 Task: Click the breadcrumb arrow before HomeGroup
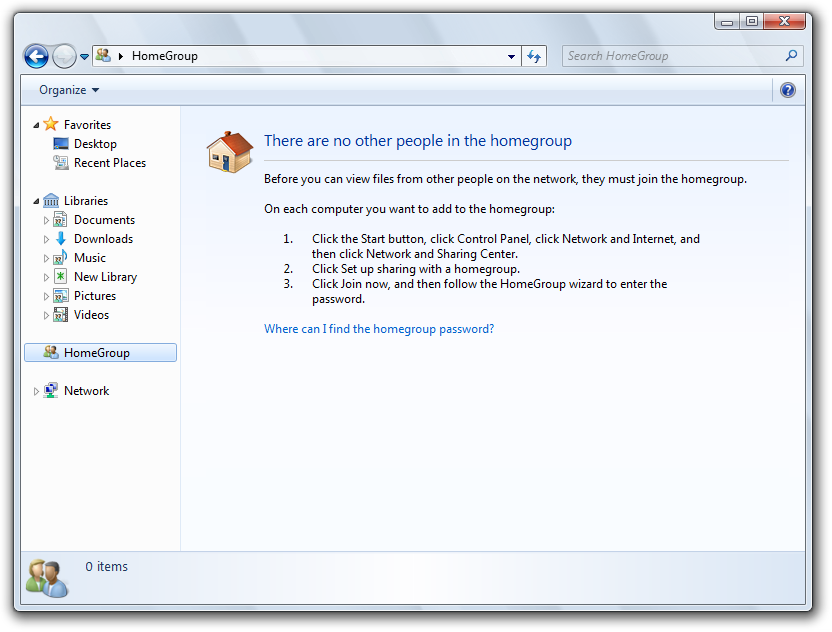coord(121,56)
